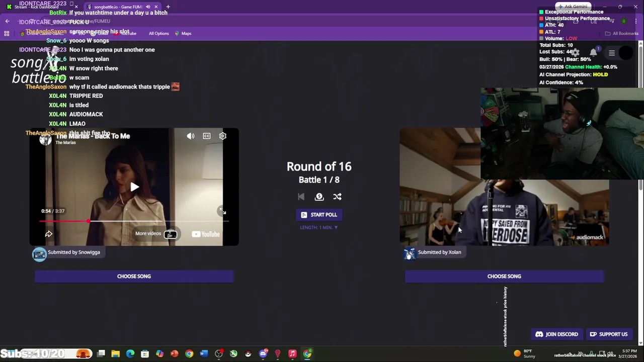Viewport: 644px width, 362px height.
Task: Go to the previous battle with skip-back icon
Action: pos(301,197)
